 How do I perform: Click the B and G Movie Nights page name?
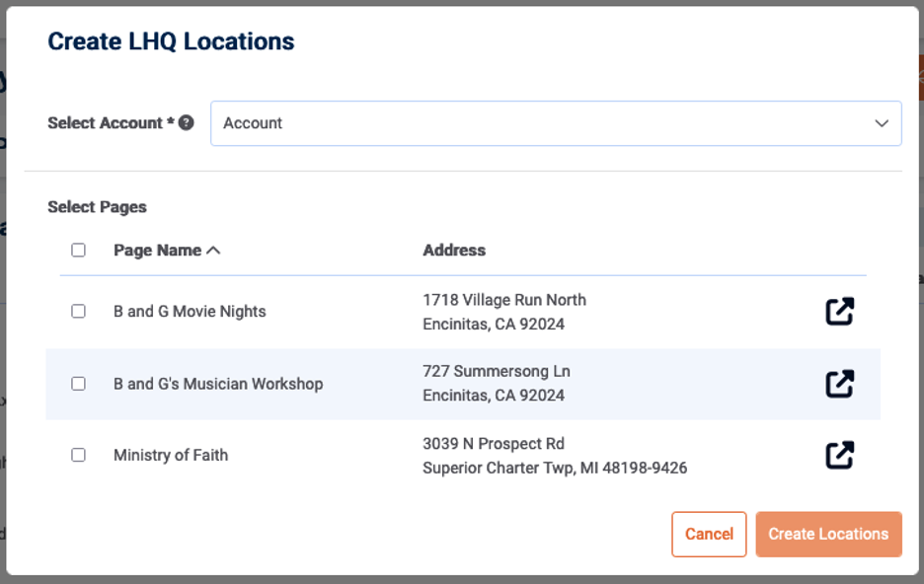tap(190, 312)
